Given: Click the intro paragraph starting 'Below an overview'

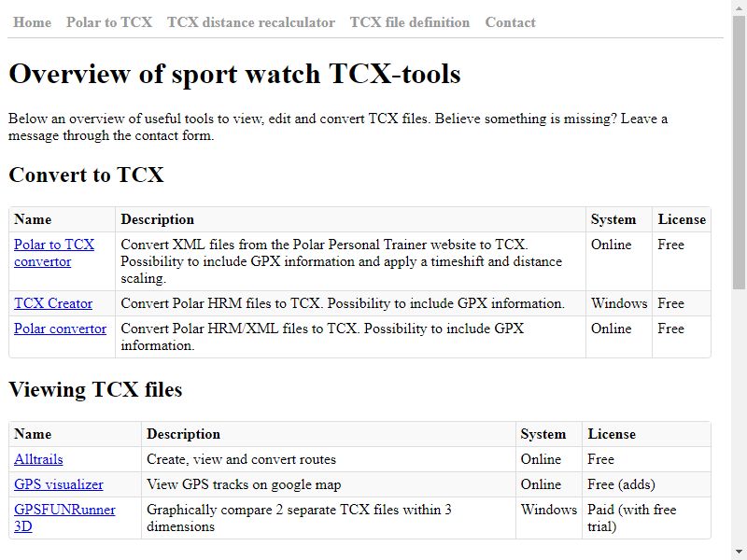Looking at the screenshot, I should [x=338, y=127].
